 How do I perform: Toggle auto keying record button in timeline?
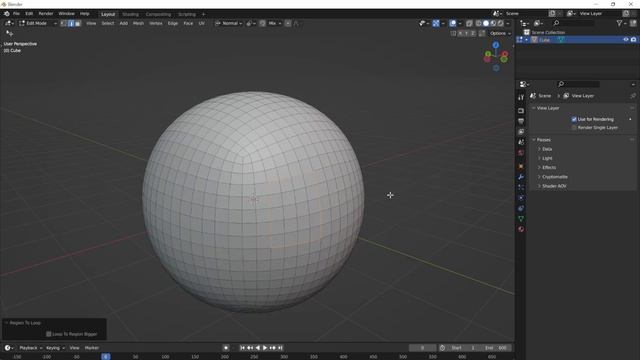[226, 348]
